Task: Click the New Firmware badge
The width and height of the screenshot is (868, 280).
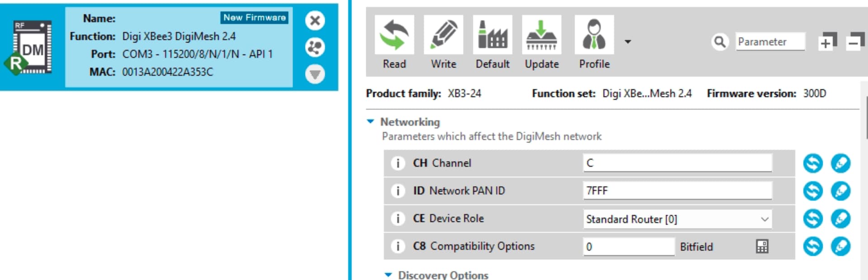Action: point(255,18)
